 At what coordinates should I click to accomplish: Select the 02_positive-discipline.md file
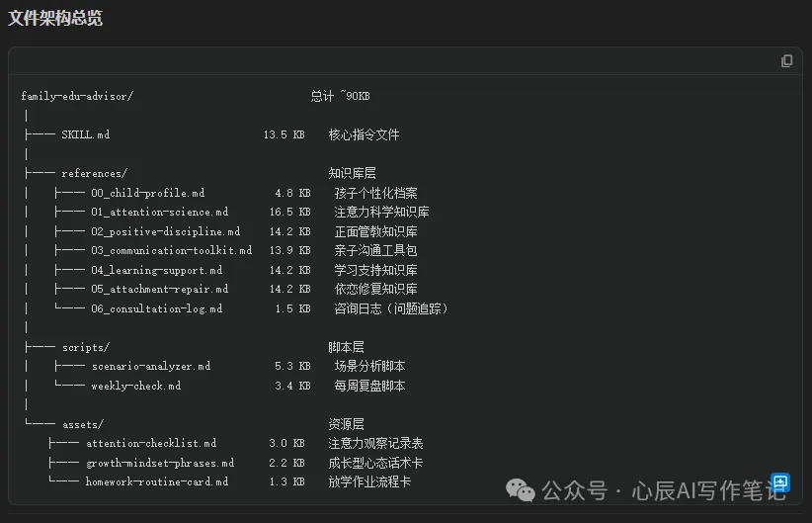pyautogui.click(x=165, y=231)
